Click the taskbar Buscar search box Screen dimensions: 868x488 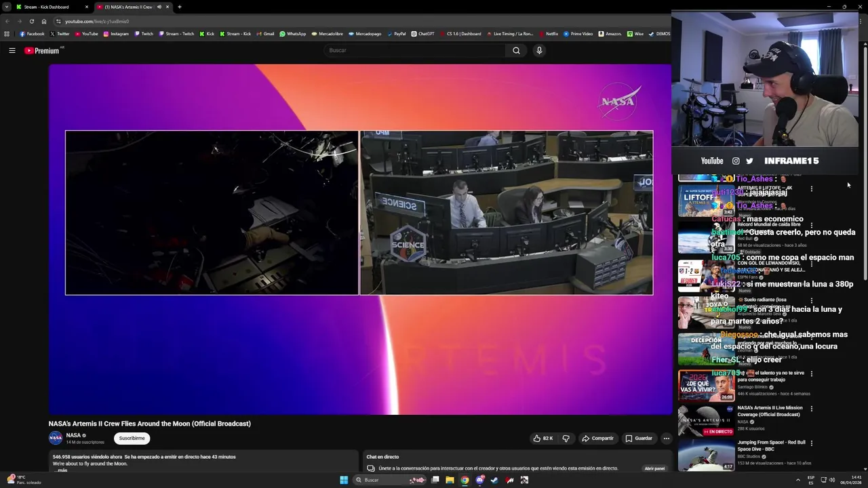390,480
